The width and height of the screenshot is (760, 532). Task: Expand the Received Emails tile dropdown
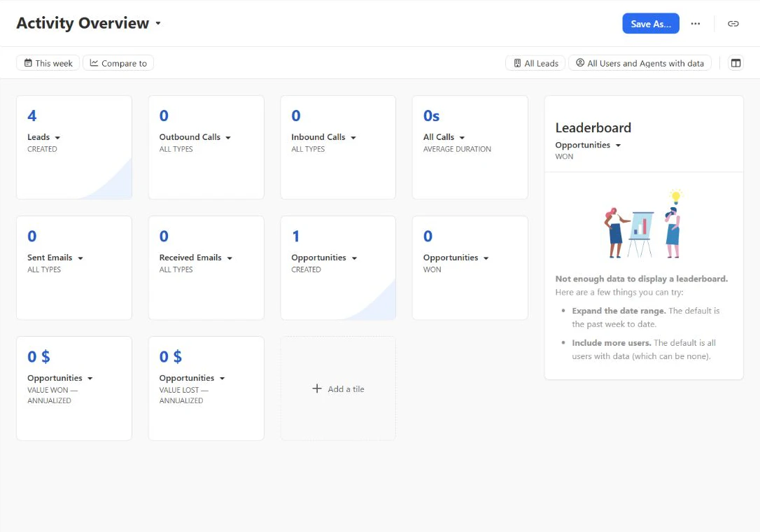(x=230, y=258)
